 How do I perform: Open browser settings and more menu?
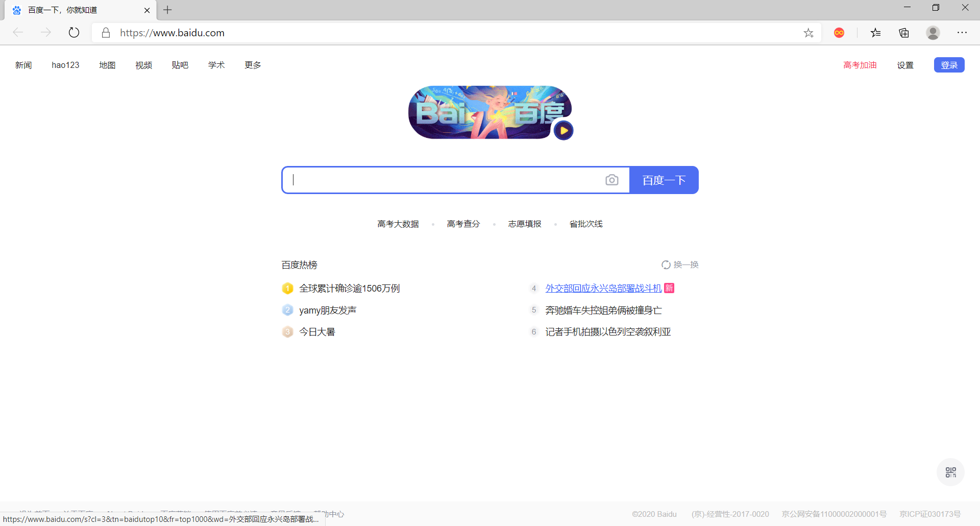coord(962,33)
